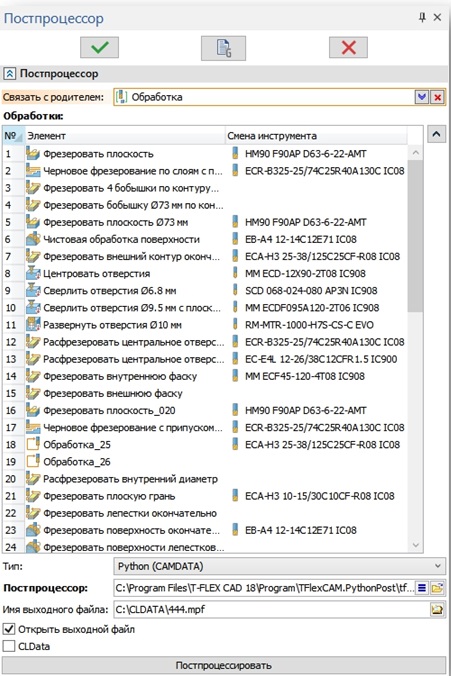451x676 pixels.
Task: Cancel with the red X button
Action: click(348, 47)
